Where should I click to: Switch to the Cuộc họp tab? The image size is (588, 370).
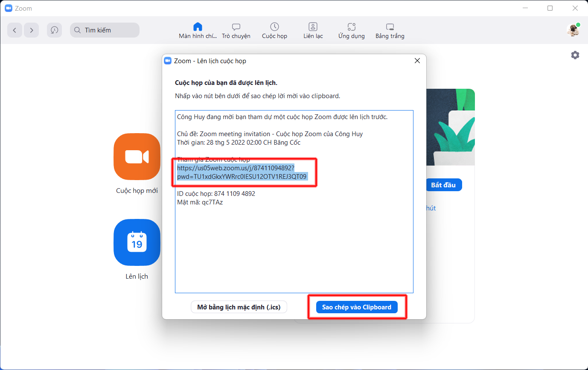coord(274,30)
